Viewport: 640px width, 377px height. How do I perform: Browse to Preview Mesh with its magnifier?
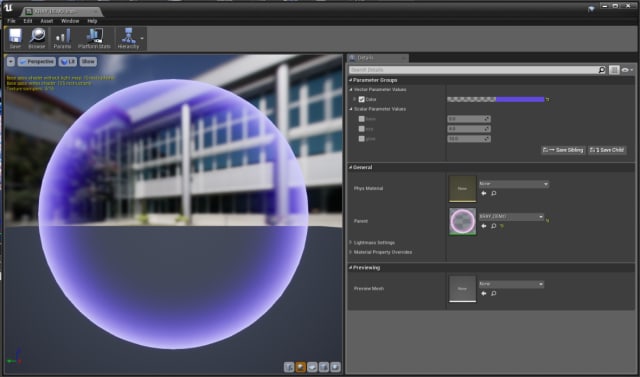pos(493,293)
